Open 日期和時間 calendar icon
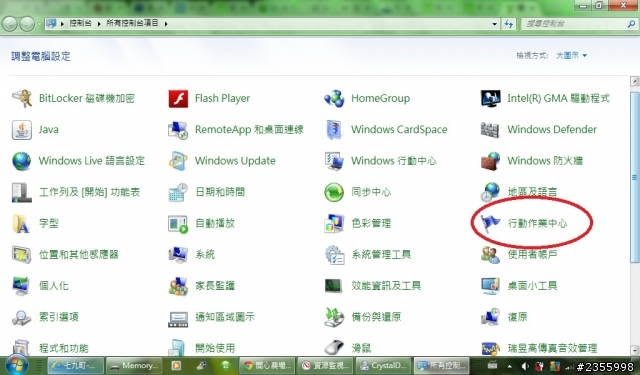The image size is (640, 375). pos(178,192)
